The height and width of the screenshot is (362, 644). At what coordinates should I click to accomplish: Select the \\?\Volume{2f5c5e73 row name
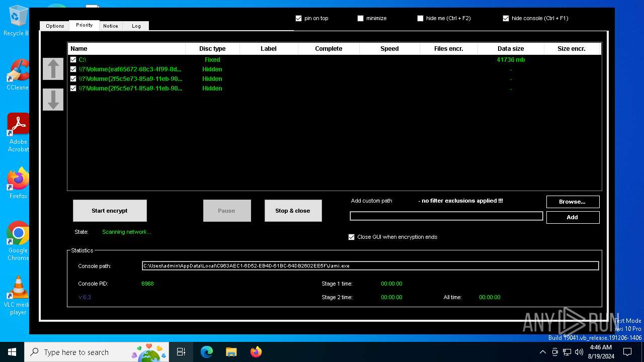tap(131, 78)
